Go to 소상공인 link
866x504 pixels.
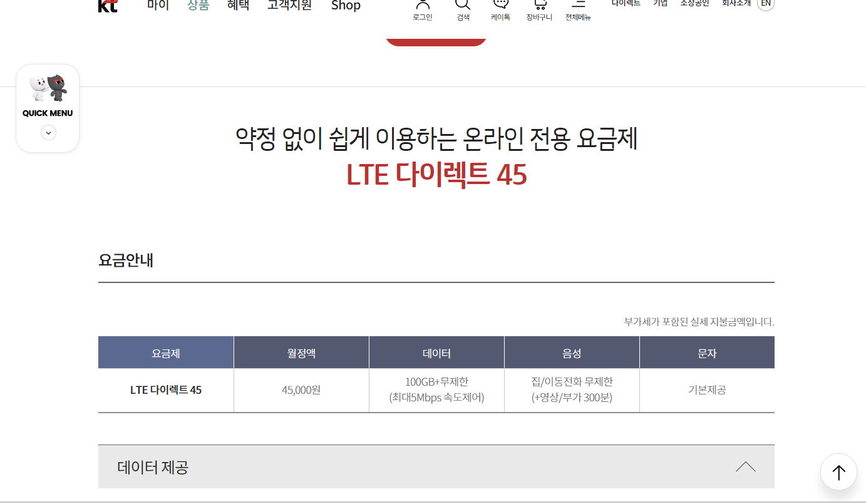695,3
